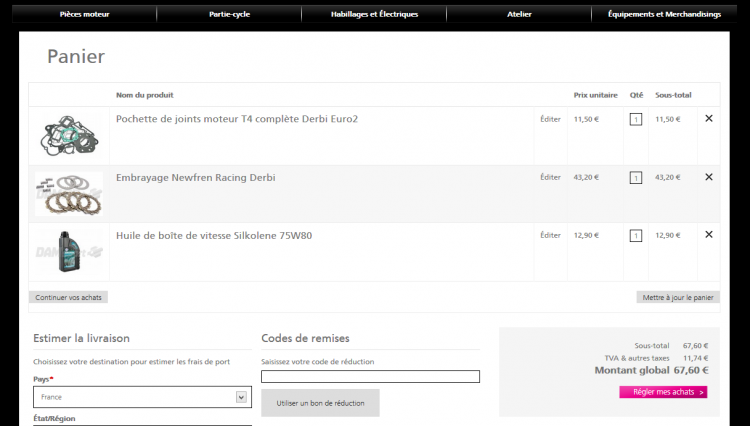Click the Silkolene oil bottle thumbnail
Viewport: 750px width, 426px height.
[69, 252]
